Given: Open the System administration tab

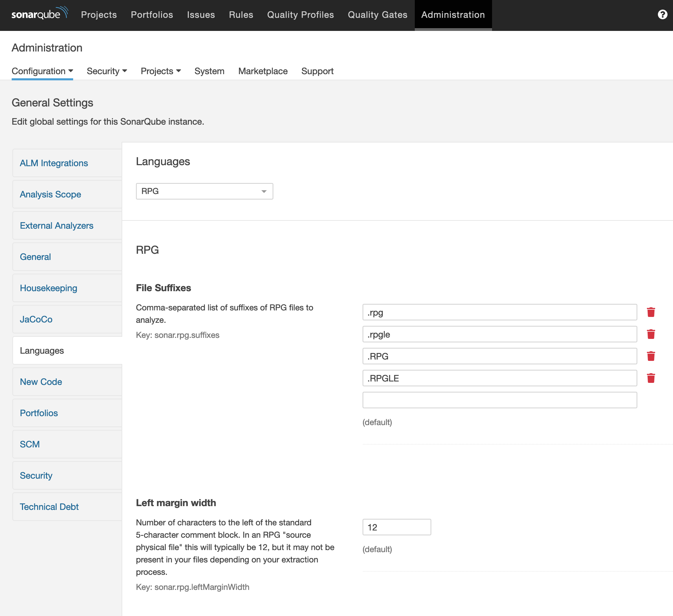Looking at the screenshot, I should [x=209, y=71].
